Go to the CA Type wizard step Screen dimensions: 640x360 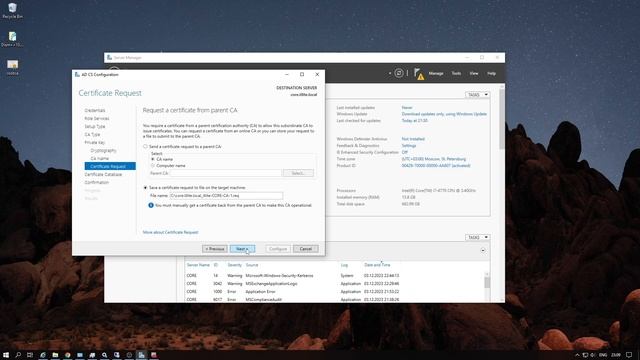[x=92, y=134]
